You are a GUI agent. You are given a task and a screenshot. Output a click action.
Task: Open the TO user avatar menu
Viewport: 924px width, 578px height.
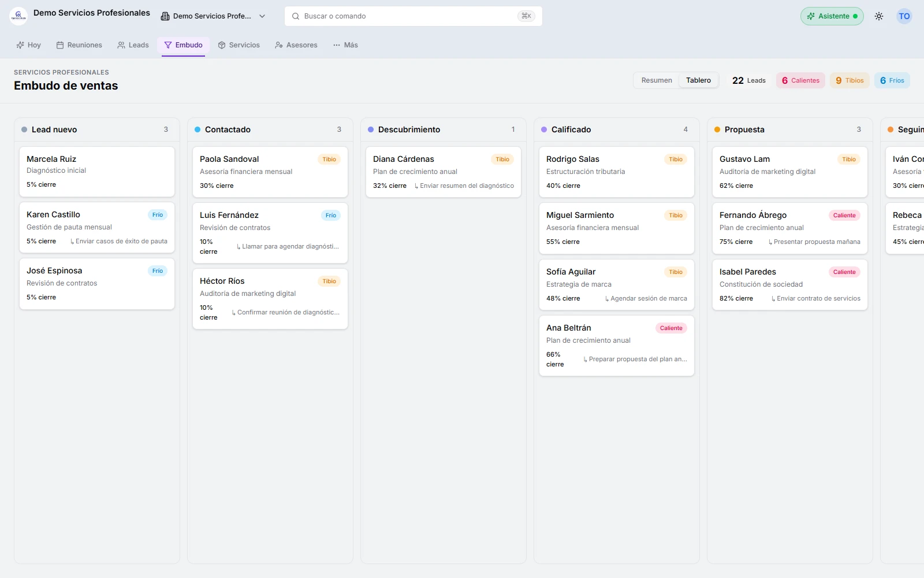click(x=904, y=16)
